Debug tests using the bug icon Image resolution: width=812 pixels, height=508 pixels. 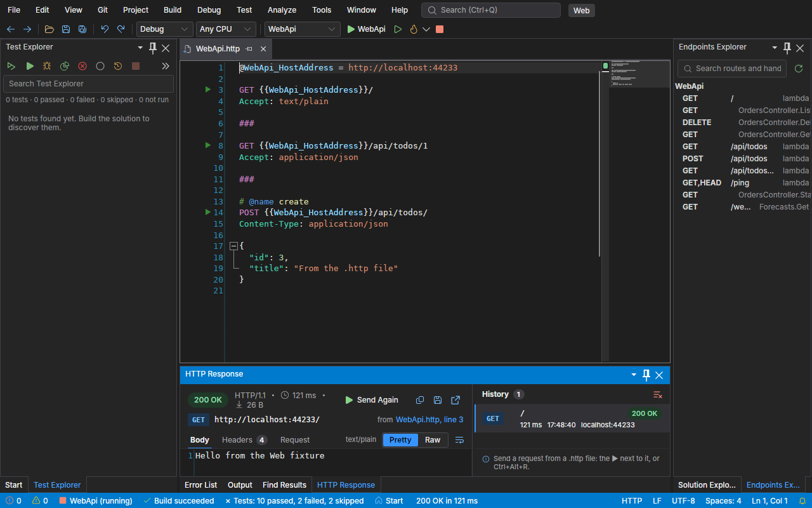click(47, 66)
